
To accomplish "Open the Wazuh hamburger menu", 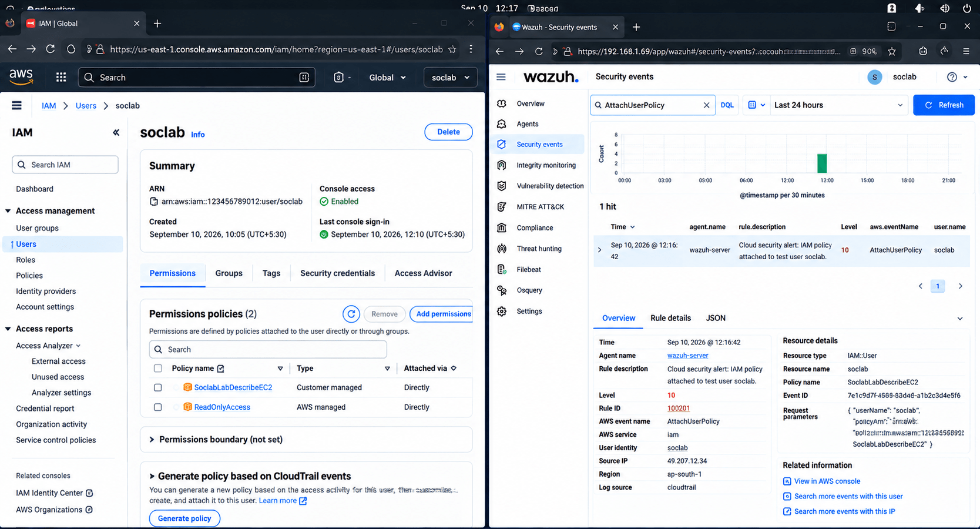I will click(501, 77).
